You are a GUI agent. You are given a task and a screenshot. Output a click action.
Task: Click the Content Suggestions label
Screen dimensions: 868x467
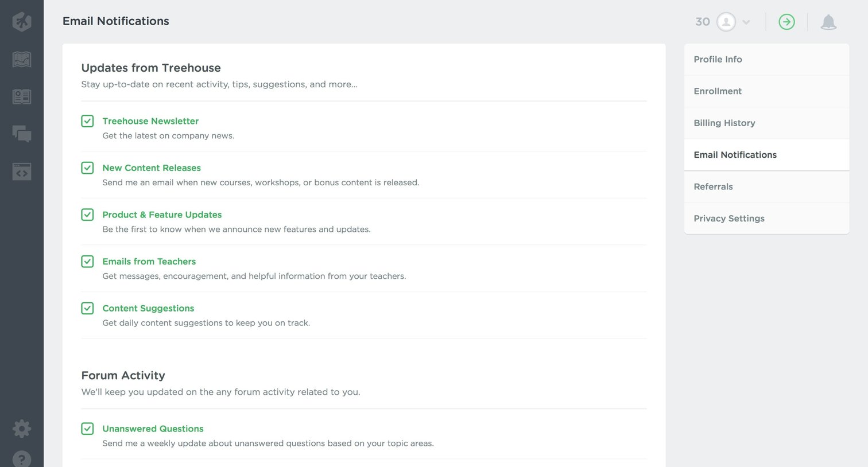click(x=148, y=308)
